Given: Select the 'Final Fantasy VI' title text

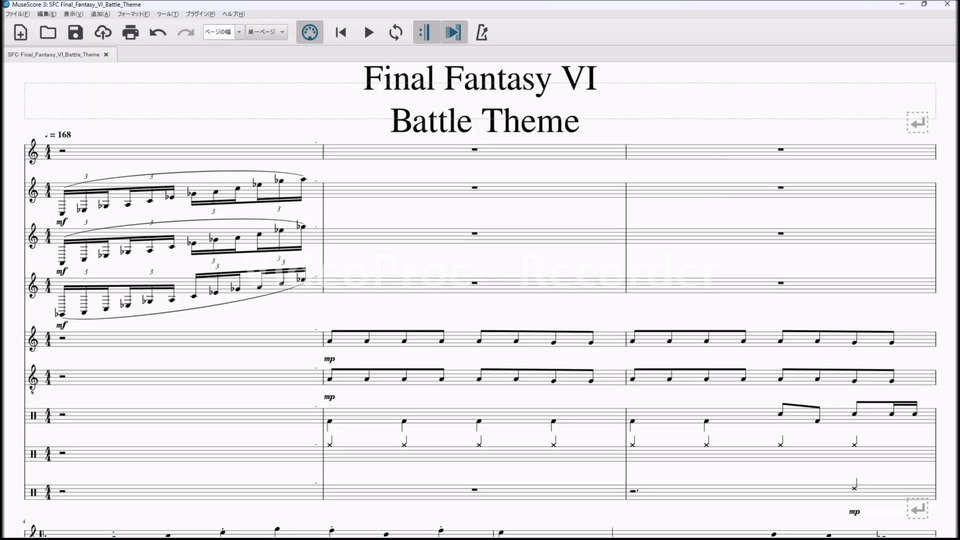Looking at the screenshot, I should 480,78.
